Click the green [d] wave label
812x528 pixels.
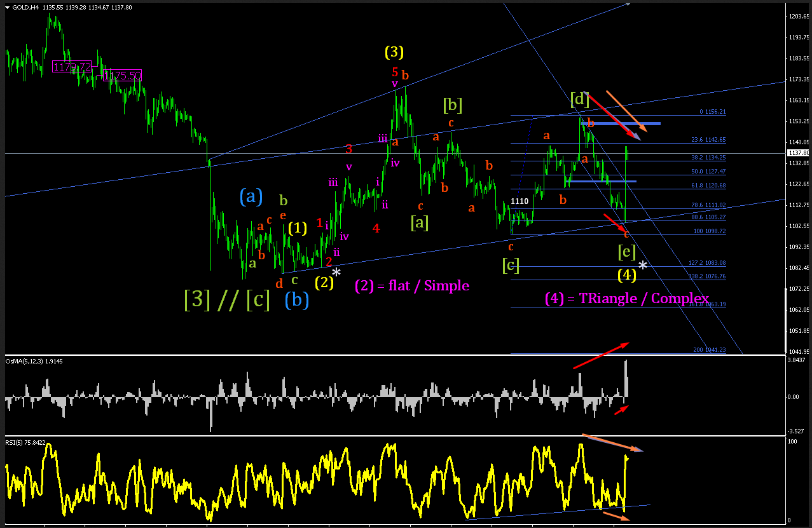point(579,99)
